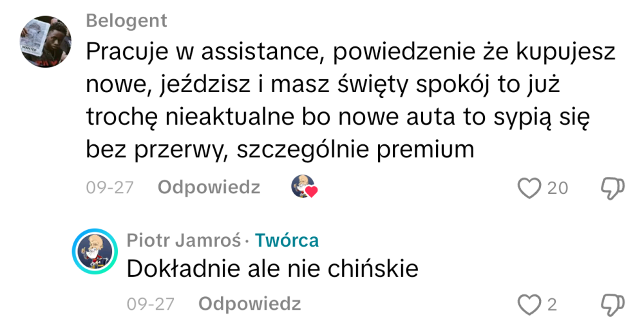This screenshot has height=333, width=644.
Task: Open Piotr Jamroś's username link
Action: click(184, 240)
